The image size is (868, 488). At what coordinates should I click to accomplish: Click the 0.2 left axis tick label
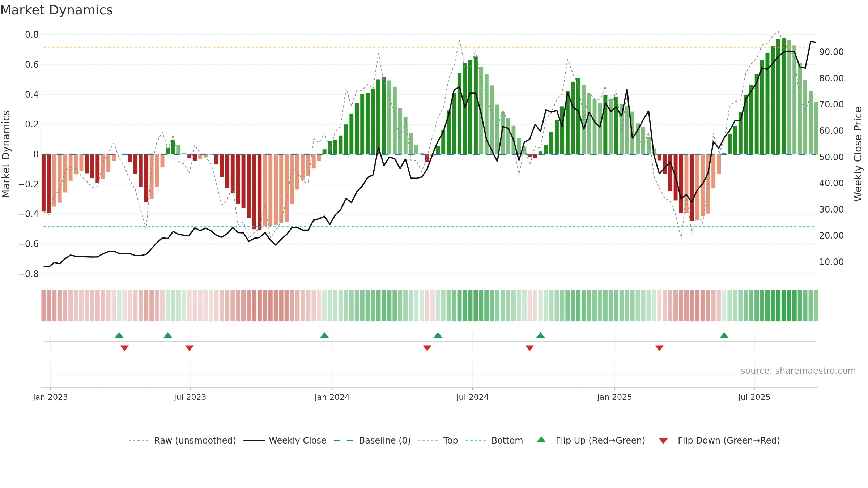pos(32,124)
